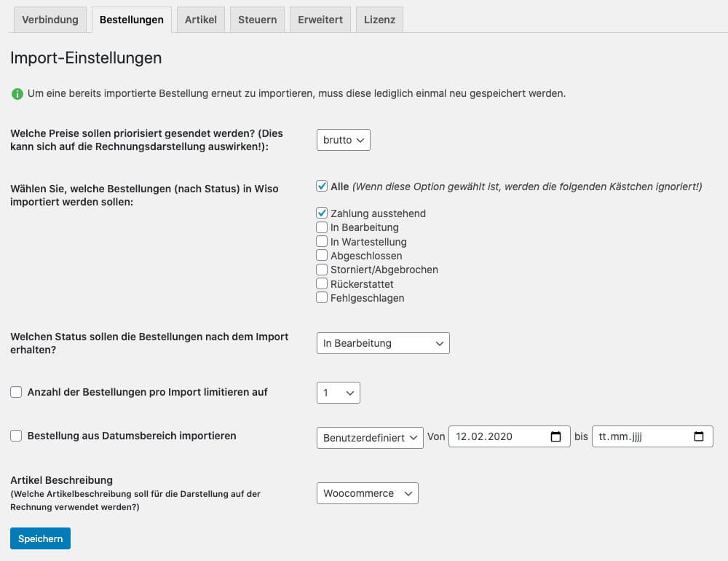Open calendar picker for bis date
Screen dimensions: 728x561
698,436
